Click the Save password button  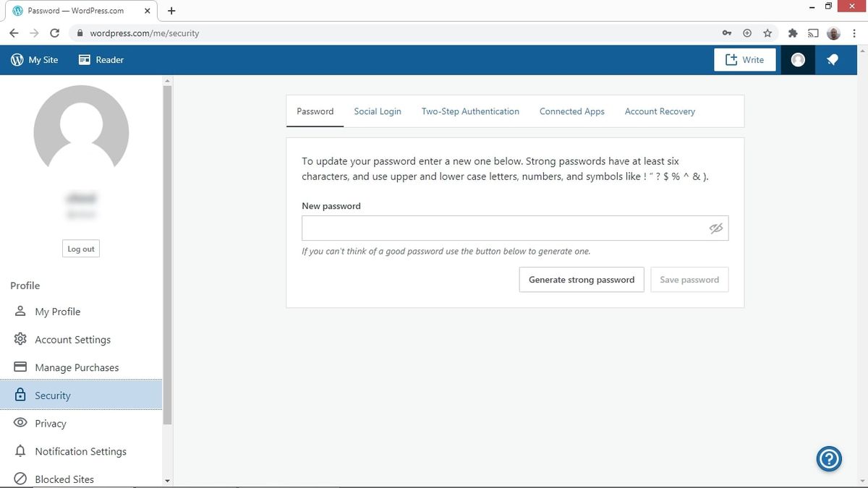point(689,279)
